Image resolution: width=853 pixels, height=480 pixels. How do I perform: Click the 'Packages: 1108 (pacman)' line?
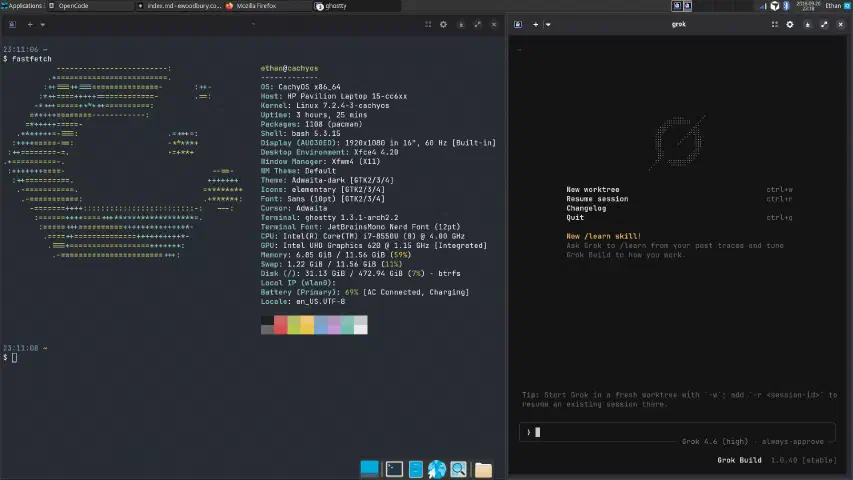(311, 124)
